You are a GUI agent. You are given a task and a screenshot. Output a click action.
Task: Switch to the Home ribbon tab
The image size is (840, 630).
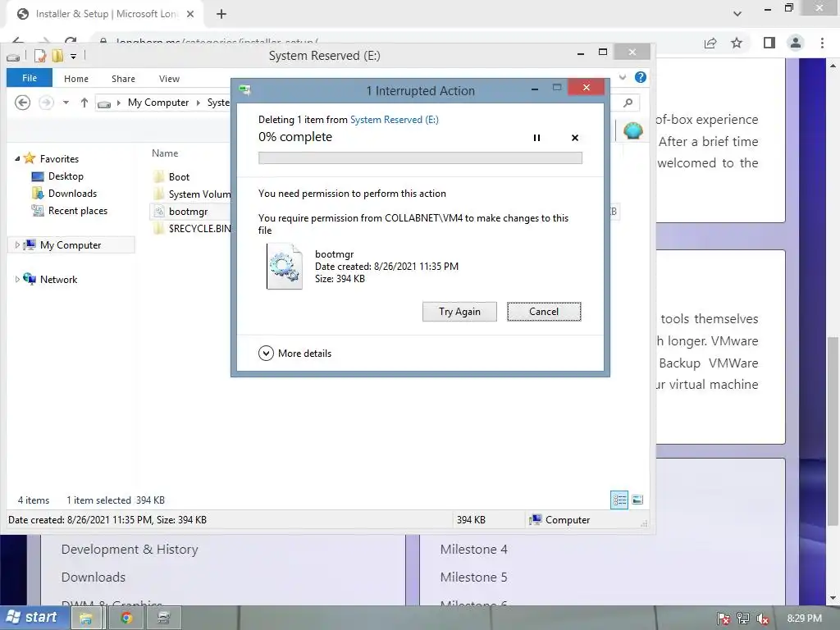[x=76, y=79]
